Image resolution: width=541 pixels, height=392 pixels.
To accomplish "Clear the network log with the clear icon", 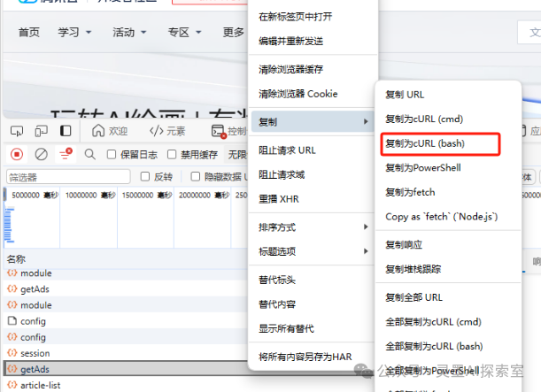I will (x=41, y=154).
